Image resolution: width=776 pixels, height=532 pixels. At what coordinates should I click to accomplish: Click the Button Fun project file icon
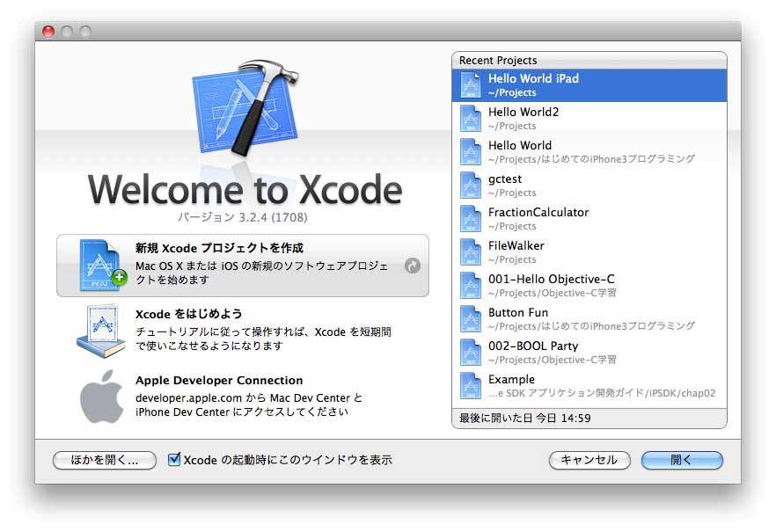click(x=471, y=319)
